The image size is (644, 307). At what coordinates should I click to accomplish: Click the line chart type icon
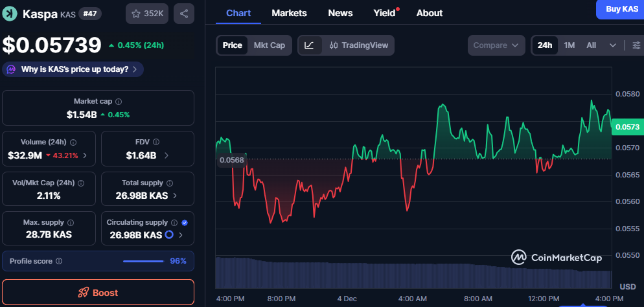[310, 45]
